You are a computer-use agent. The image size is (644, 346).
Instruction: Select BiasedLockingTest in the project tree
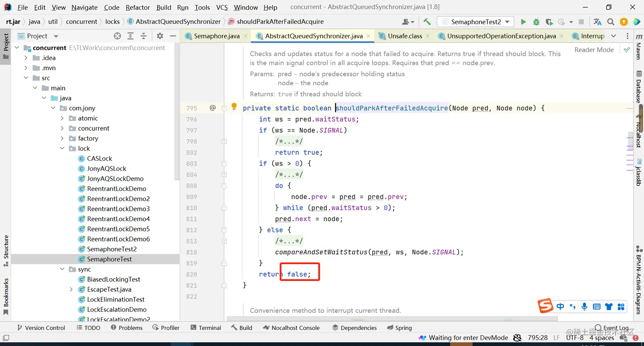[x=114, y=280]
